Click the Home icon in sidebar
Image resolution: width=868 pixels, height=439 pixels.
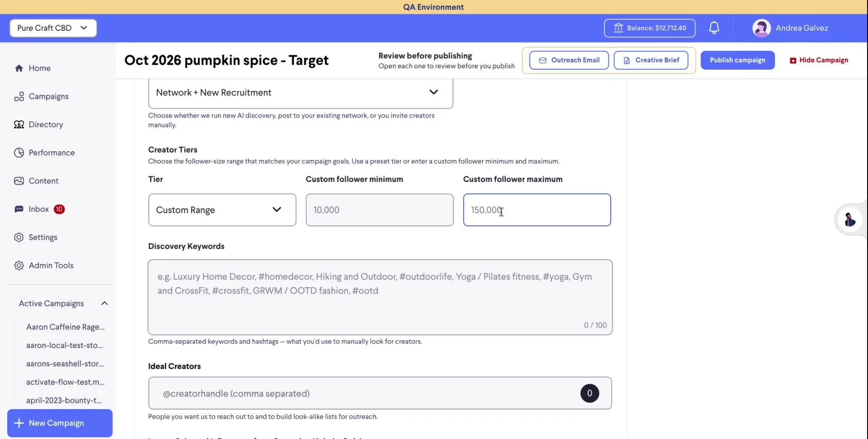pos(19,68)
